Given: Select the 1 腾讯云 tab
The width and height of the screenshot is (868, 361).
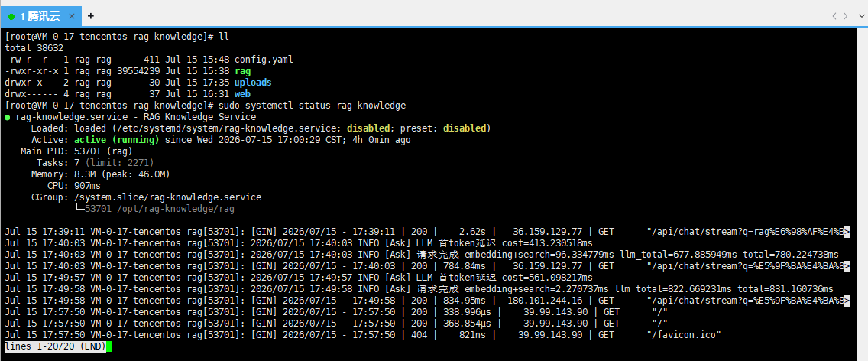Looking at the screenshot, I should 40,17.
